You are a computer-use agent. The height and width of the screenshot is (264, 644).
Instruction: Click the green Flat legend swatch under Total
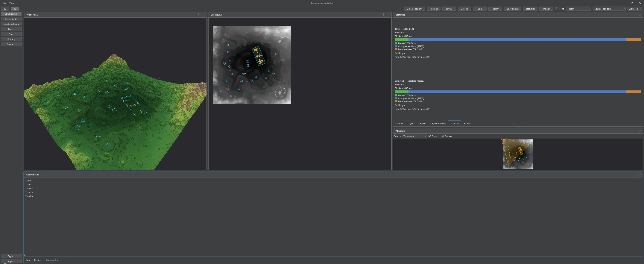point(396,43)
